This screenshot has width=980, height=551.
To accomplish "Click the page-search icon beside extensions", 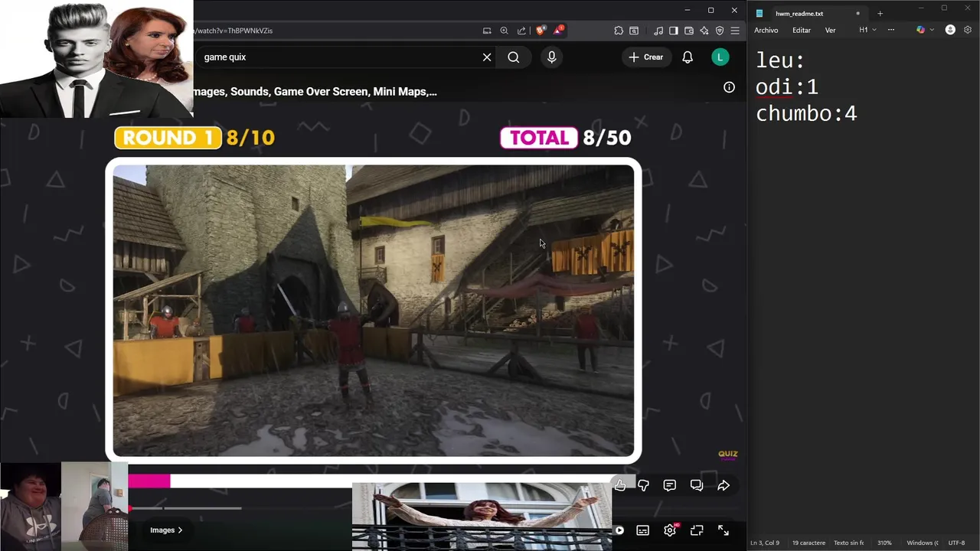I will pyautogui.click(x=634, y=31).
